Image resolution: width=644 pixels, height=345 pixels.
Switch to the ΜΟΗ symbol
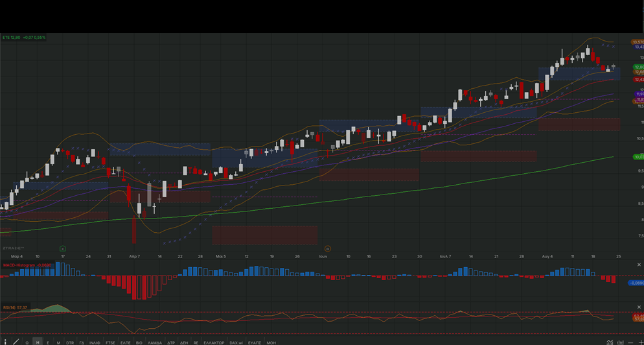click(271, 342)
